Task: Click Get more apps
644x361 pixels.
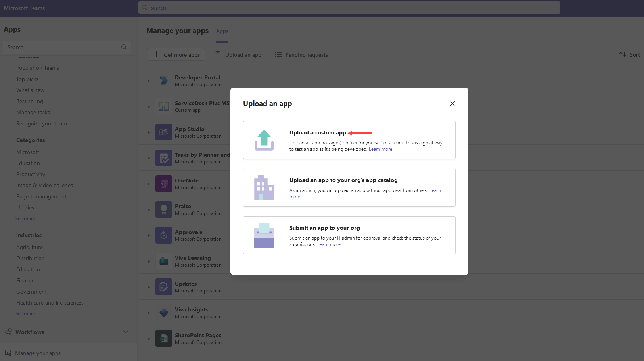Action: pyautogui.click(x=176, y=54)
